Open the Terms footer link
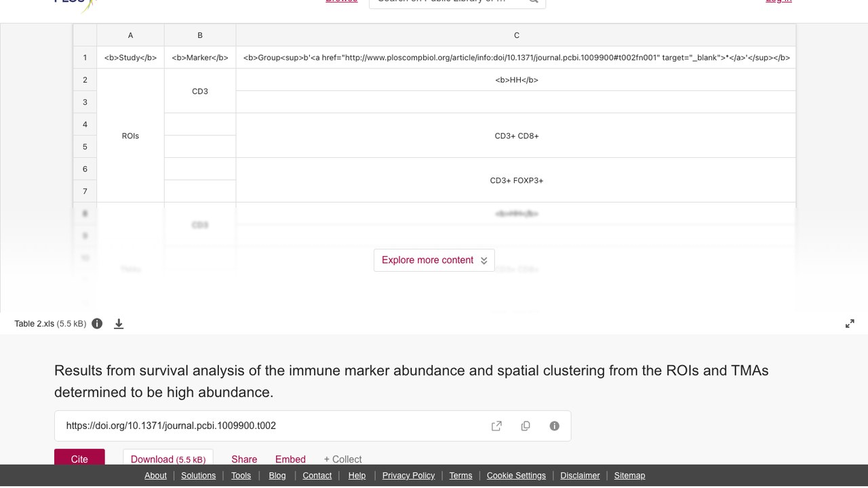 coord(460,476)
